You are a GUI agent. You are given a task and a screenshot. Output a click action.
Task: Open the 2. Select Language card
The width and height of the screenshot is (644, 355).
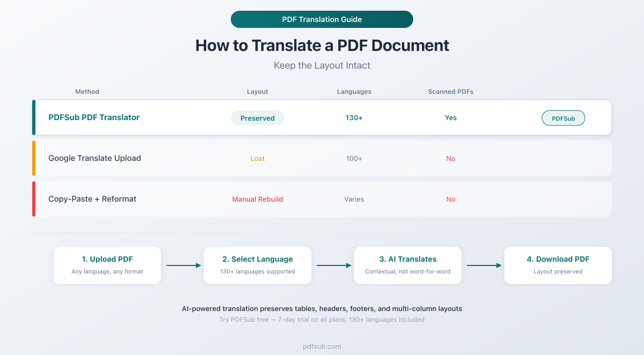coord(258,265)
